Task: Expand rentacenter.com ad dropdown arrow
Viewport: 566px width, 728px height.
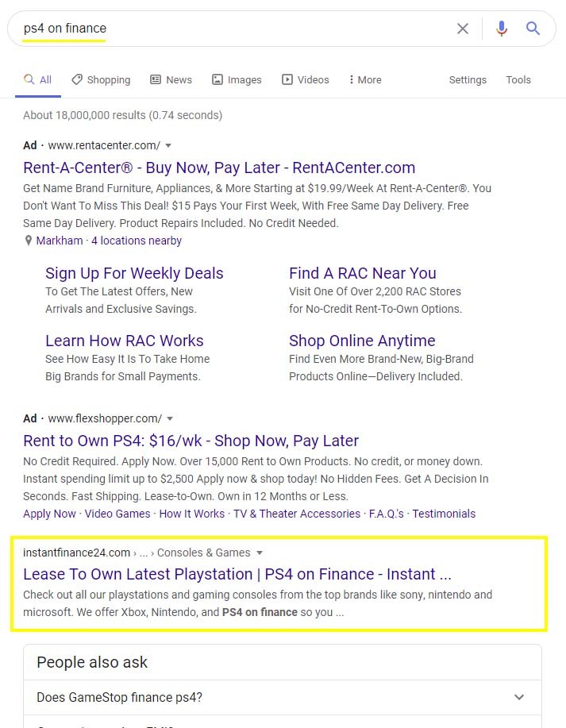Action: click(x=168, y=145)
